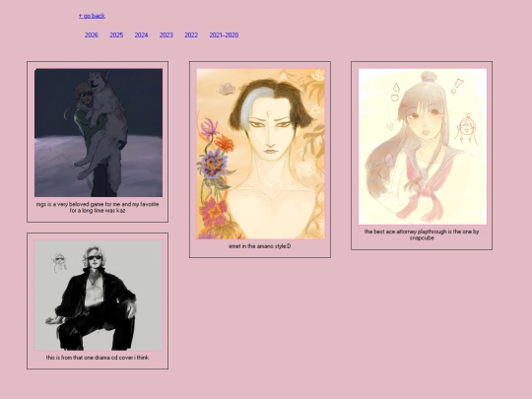Open the man carrying wolf-dog artwork
Screen dimensions: 532x399
pyautogui.click(x=99, y=133)
